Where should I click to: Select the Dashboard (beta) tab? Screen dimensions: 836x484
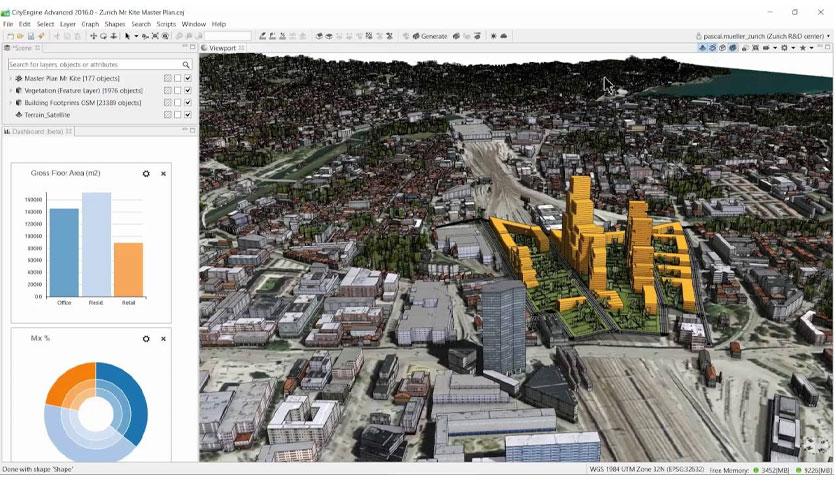coord(37,131)
